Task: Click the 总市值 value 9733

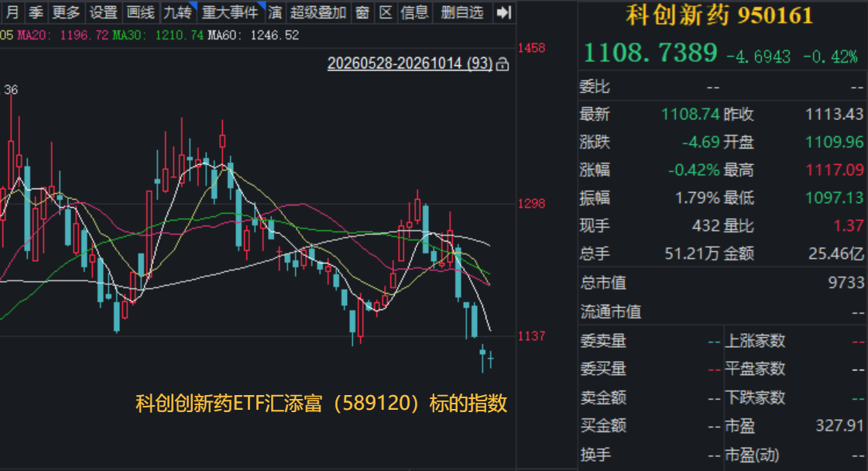Action: pyautogui.click(x=846, y=283)
